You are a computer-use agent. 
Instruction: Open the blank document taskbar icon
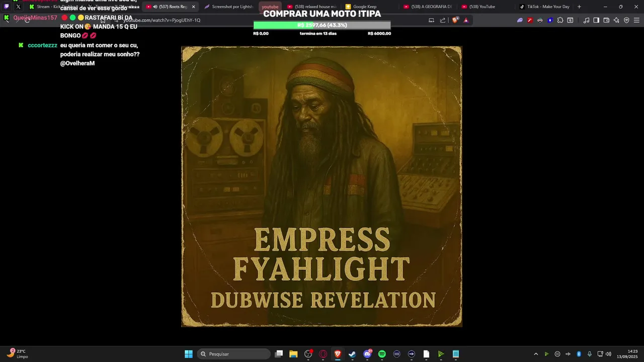coord(426,354)
